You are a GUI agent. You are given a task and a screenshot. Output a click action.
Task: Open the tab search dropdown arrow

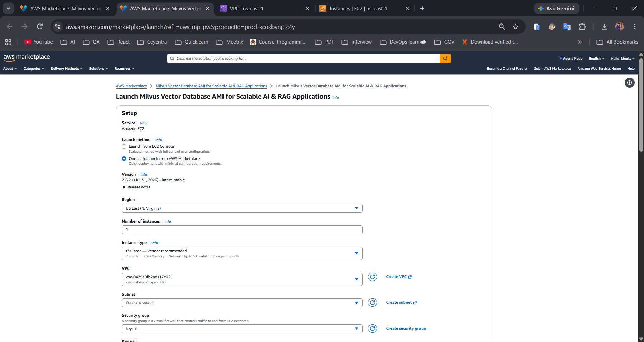point(8,8)
